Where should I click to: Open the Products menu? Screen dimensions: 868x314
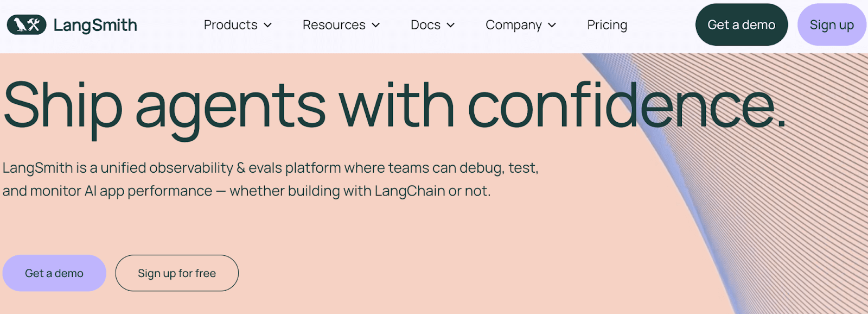coord(231,25)
